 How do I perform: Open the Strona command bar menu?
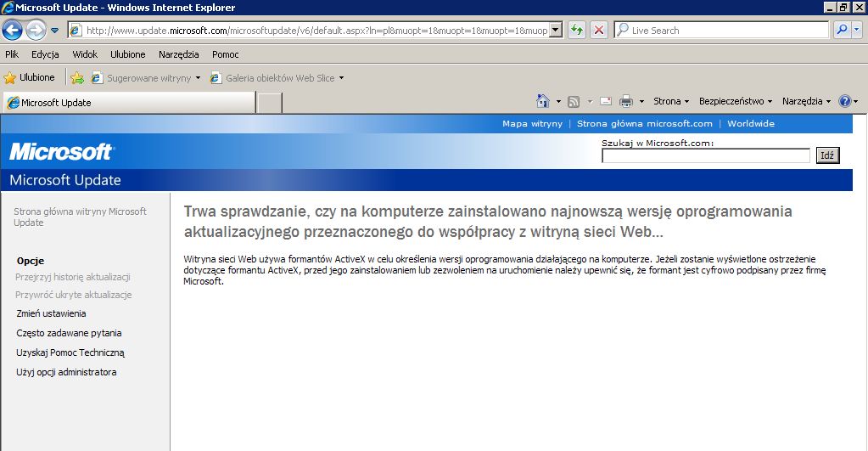click(x=671, y=101)
